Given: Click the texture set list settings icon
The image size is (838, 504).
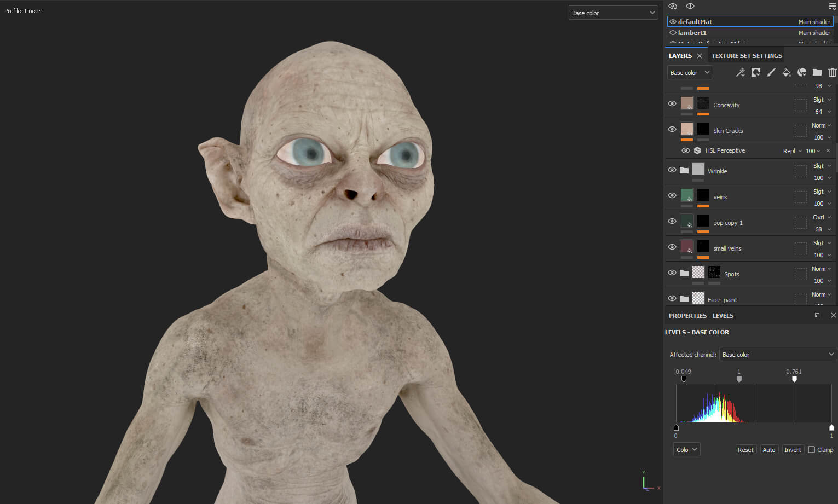Looking at the screenshot, I should pyautogui.click(x=833, y=7).
